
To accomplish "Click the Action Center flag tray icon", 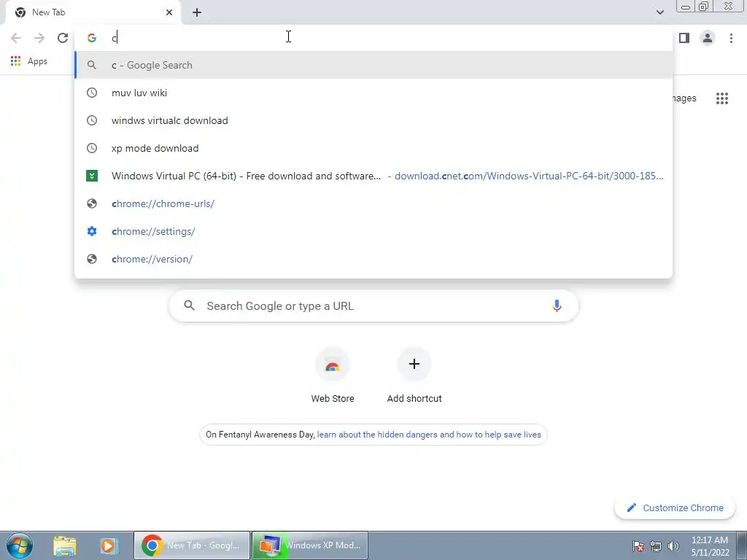I will coord(638,546).
